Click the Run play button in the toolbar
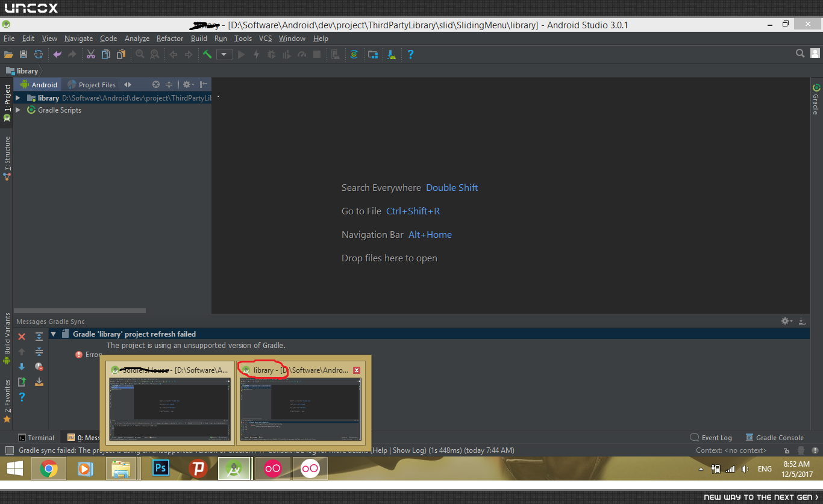The image size is (823, 504). click(x=242, y=54)
